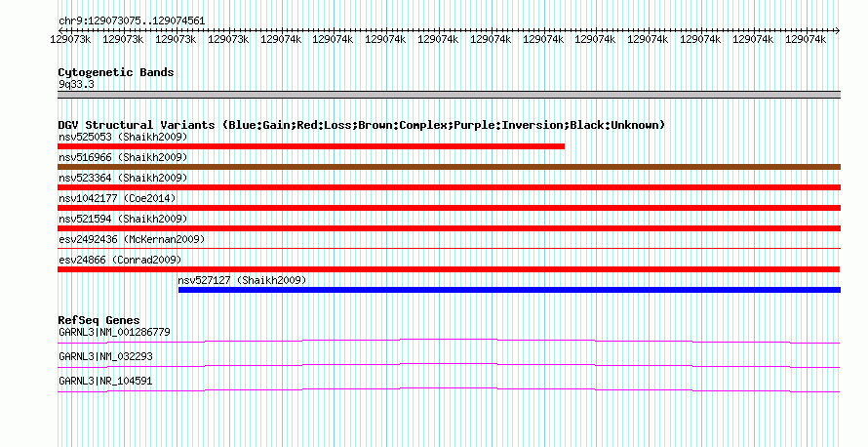Click the 9q33.3 band label
This screenshot has height=447, width=868.
click(x=76, y=84)
